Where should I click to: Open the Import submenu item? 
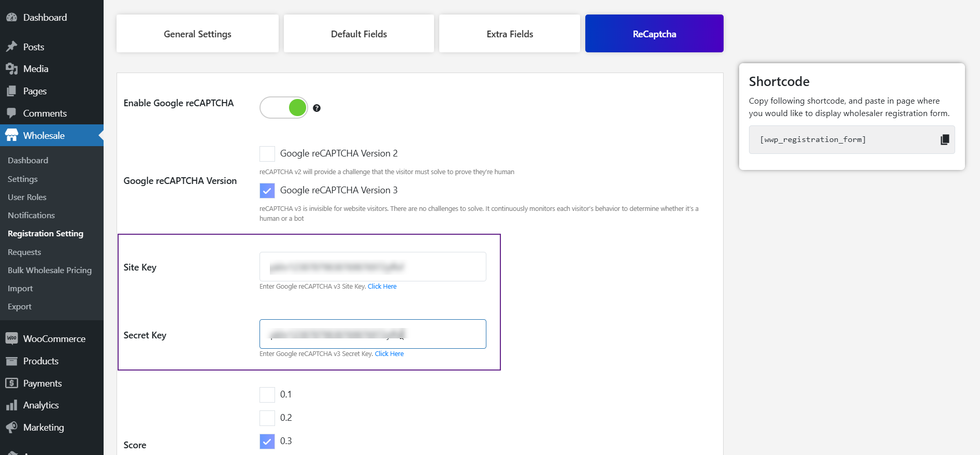pyautogui.click(x=20, y=288)
